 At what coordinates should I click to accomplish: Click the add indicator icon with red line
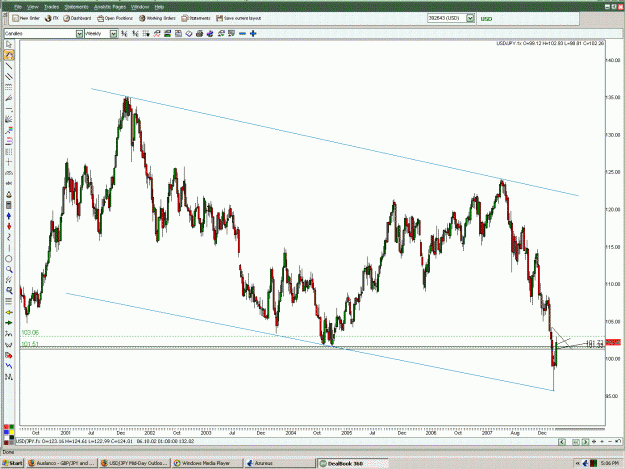(157, 34)
